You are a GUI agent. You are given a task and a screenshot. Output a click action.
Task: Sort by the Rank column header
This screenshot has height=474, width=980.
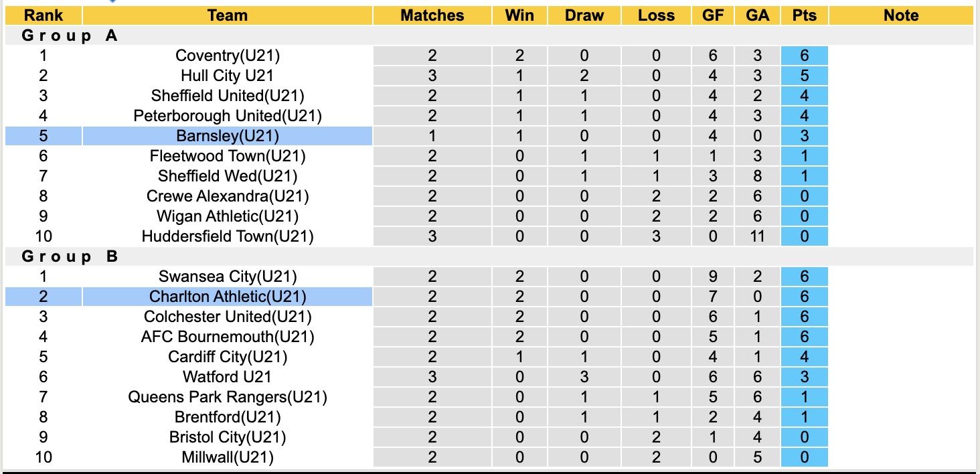44,15
